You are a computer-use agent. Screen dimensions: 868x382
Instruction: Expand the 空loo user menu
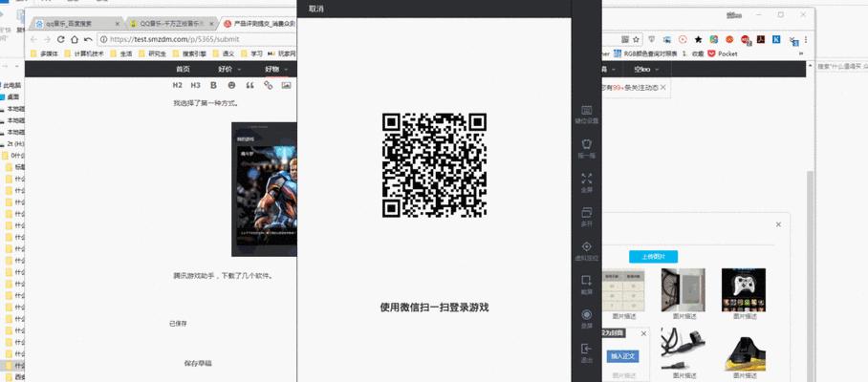tap(646, 69)
